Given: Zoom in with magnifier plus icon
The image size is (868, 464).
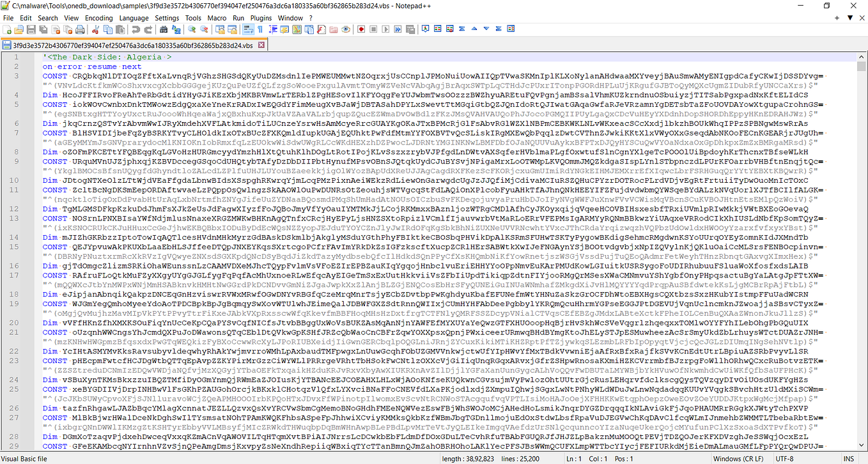Looking at the screenshot, I should click(x=192, y=29).
